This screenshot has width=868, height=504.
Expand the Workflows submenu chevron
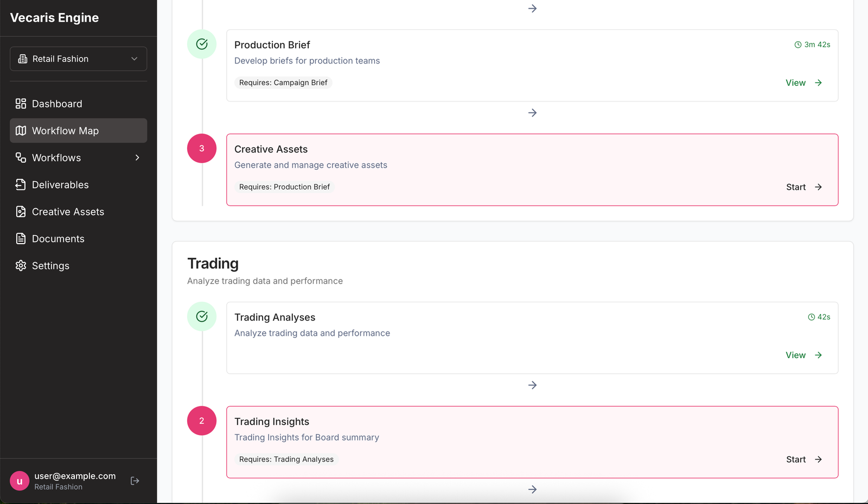(x=137, y=158)
